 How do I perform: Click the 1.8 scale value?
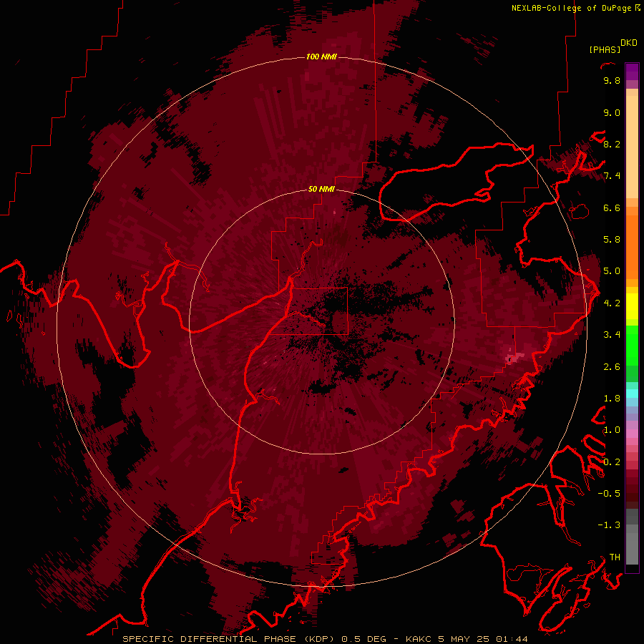[612, 399]
